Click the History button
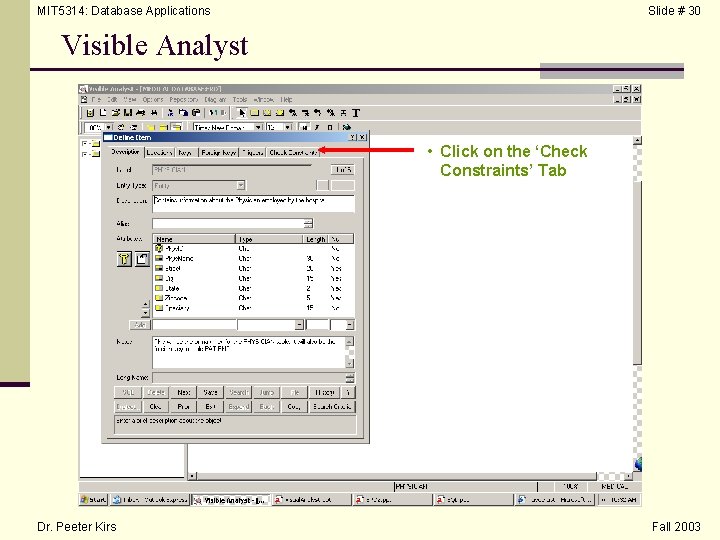The height and width of the screenshot is (540, 720). point(325,393)
